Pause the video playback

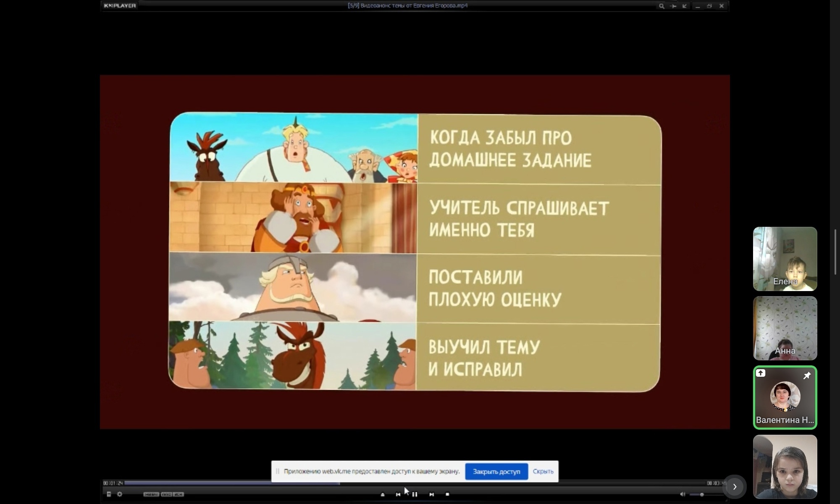pos(415,494)
